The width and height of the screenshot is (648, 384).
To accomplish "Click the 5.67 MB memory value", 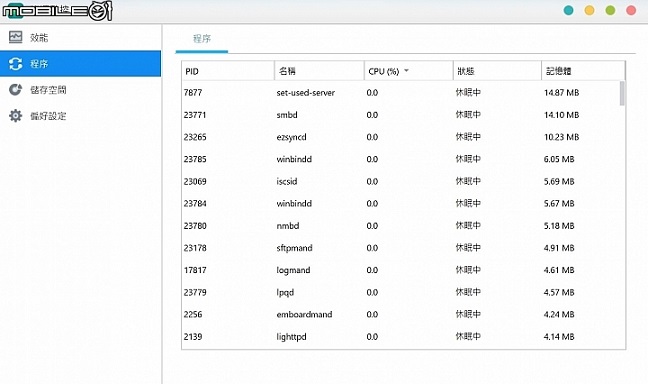I will pyautogui.click(x=559, y=203).
